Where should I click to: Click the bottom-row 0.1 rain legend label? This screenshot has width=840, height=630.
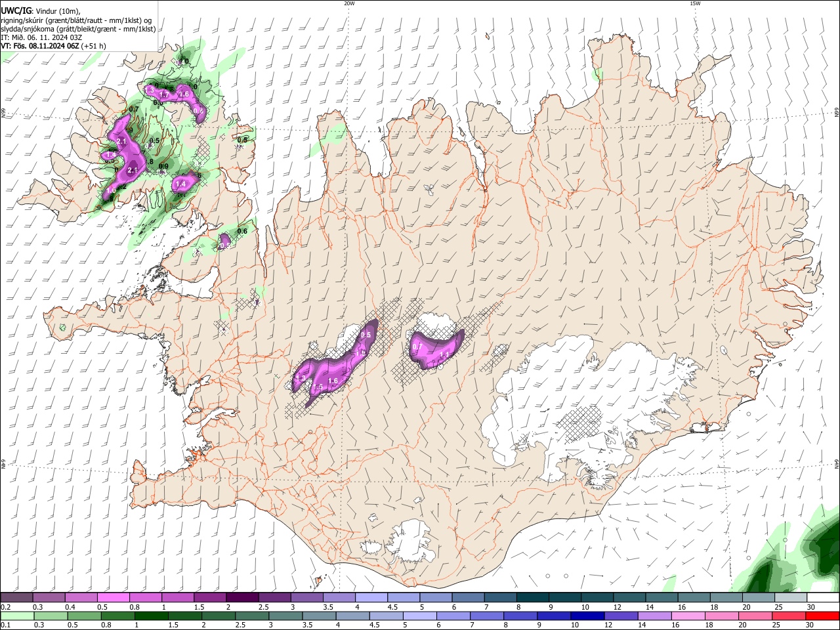pyautogui.click(x=6, y=625)
